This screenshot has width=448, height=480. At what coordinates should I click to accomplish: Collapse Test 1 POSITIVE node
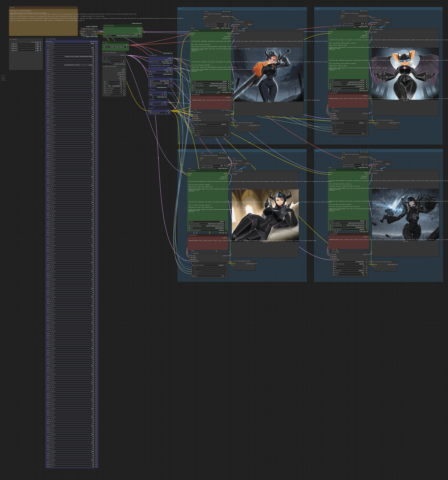pos(192,31)
